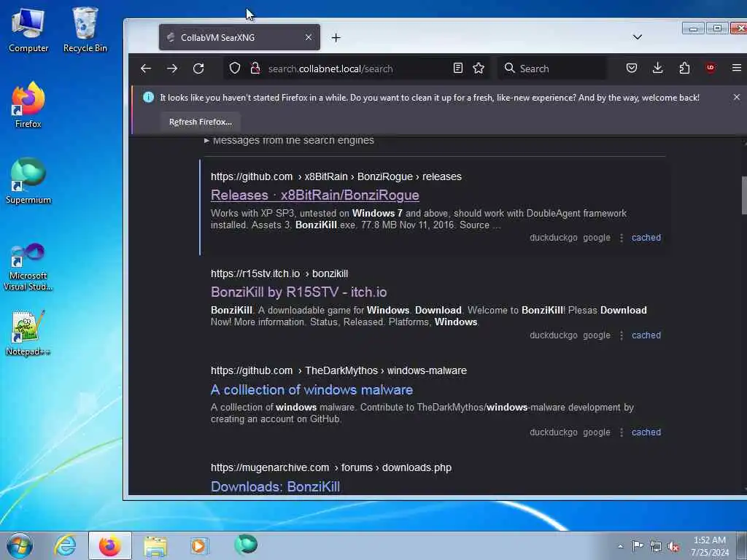Image resolution: width=747 pixels, height=560 pixels.
Task: Open the list all tabs chevron
Action: click(638, 37)
